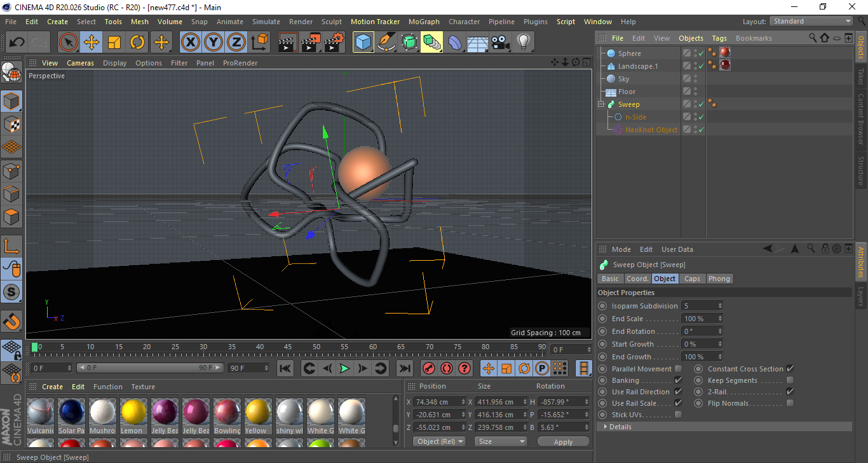Adjust End Scale stepper arrows
This screenshot has width=868, height=463.
click(720, 319)
